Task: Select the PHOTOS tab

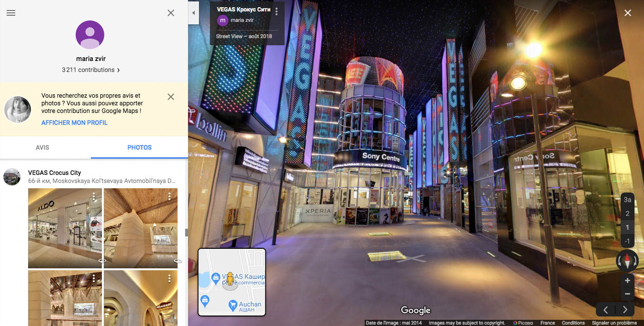Action: (140, 147)
